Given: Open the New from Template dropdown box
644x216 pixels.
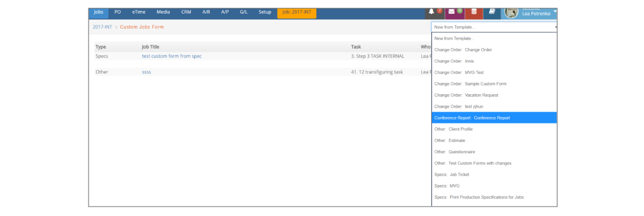Looking at the screenshot, I should [x=495, y=27].
